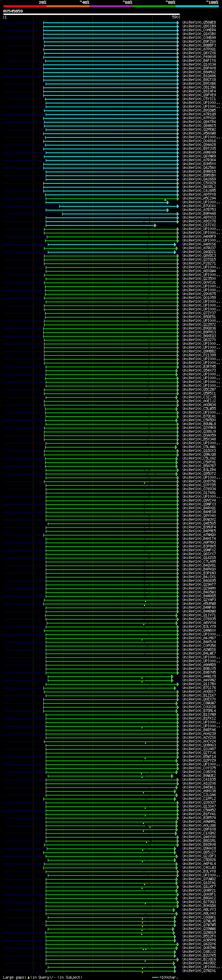Viewport: 222px width, 980px height.
Task: Open the UniRef100_Q8VDC3 hit
Action: 199,256
